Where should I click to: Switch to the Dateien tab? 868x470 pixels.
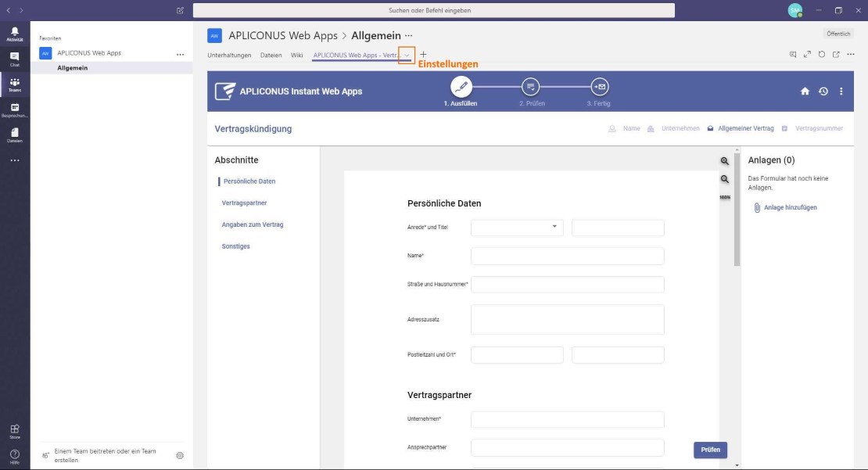pos(271,55)
